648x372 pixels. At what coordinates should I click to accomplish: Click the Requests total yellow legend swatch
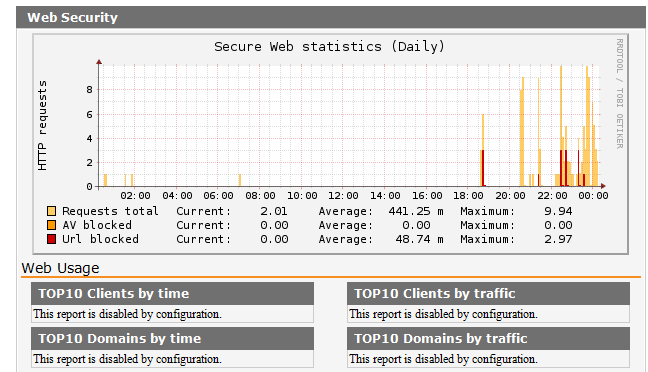pos(51,211)
